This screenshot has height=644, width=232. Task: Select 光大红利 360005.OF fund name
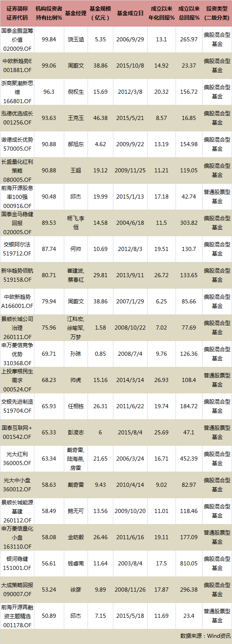pyautogui.click(x=17, y=459)
